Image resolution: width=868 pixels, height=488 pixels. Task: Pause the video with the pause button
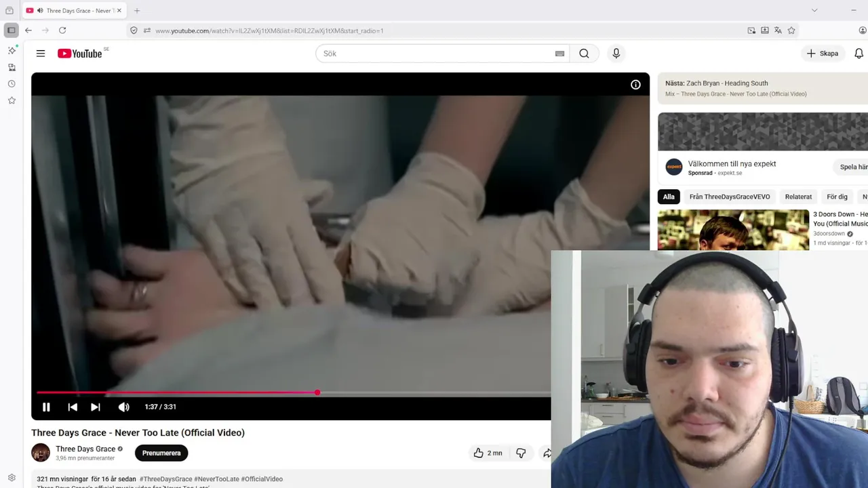(46, 407)
